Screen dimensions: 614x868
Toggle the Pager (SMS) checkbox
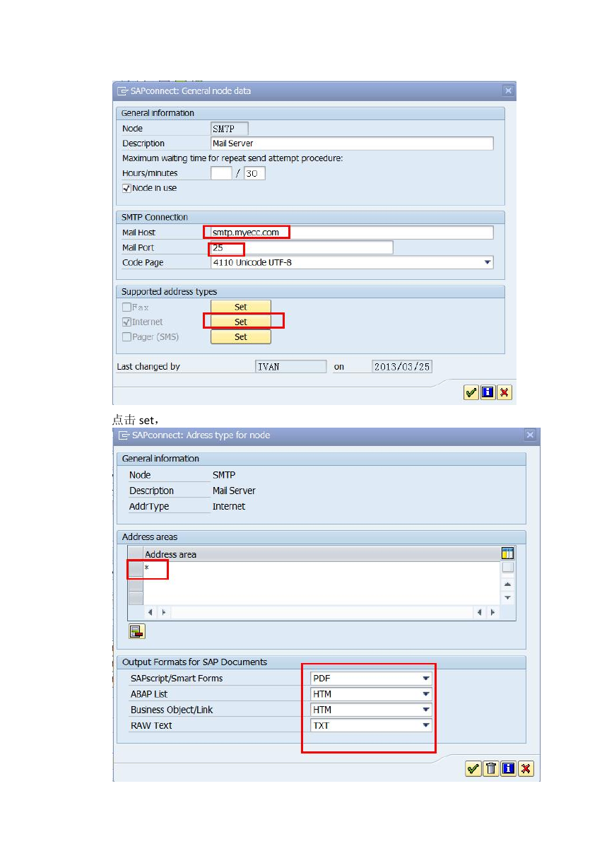pos(126,336)
